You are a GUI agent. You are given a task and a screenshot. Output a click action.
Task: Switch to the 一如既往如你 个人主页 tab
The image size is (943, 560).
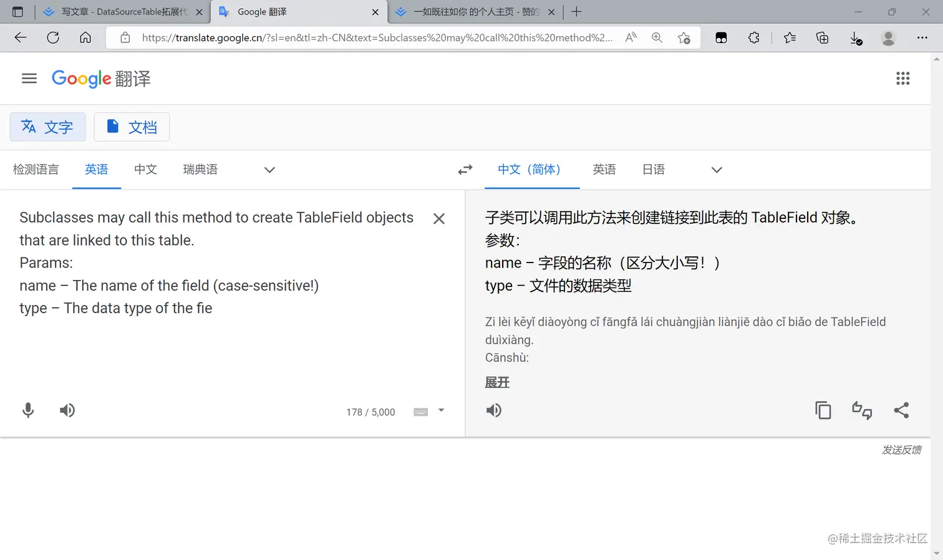tap(475, 12)
